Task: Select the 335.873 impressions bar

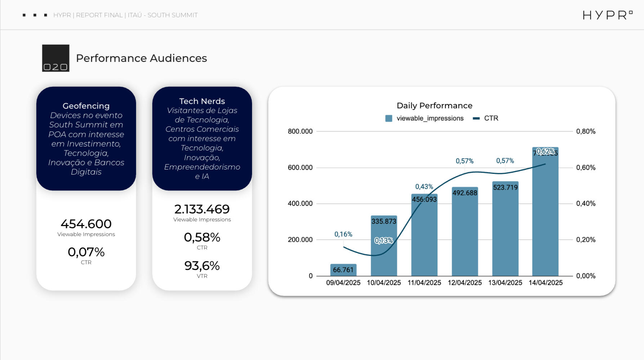Action: tap(384, 248)
